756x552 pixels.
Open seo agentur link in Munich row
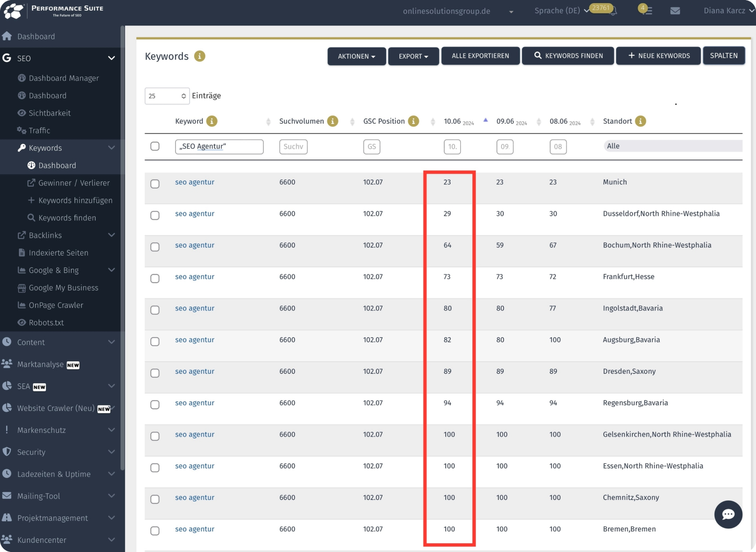pos(195,182)
